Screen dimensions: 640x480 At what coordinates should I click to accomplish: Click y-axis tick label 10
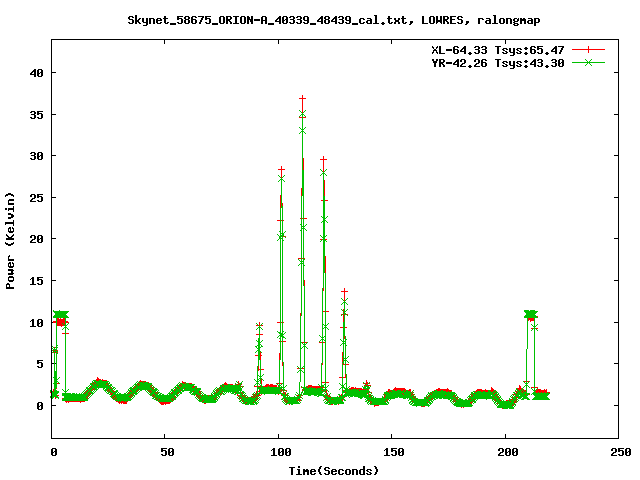tap(36, 323)
